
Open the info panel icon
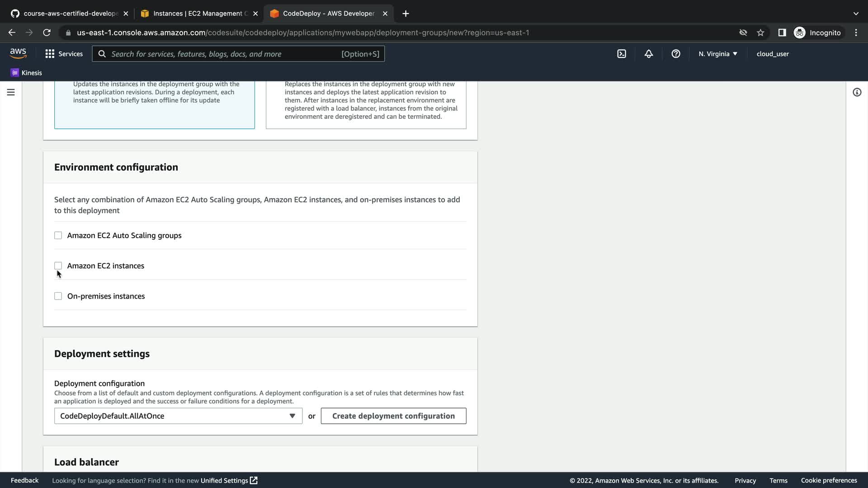click(857, 92)
